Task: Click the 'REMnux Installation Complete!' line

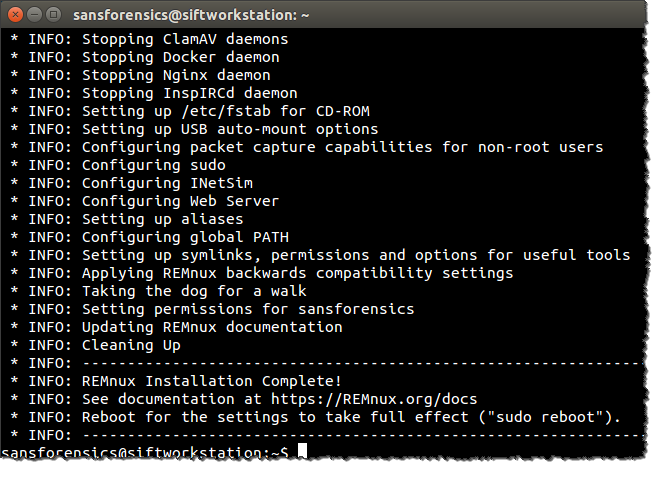Action: (x=176, y=381)
